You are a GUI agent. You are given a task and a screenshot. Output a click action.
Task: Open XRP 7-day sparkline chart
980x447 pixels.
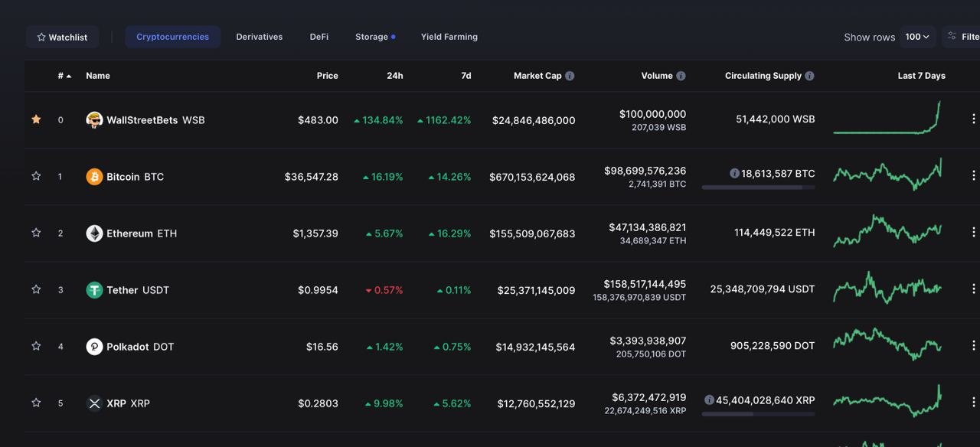(x=887, y=401)
